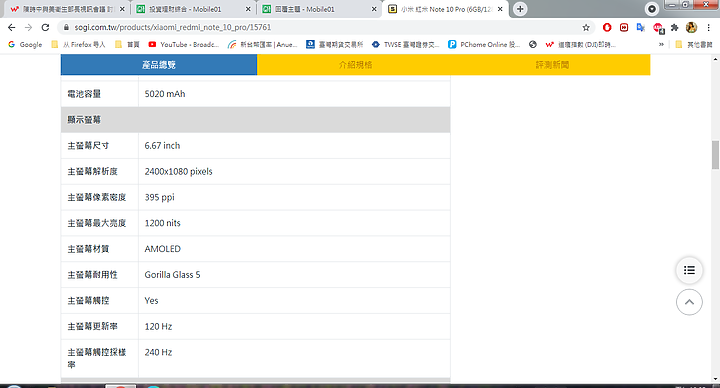
Task: Open the Chrome profile avatar
Action: (691, 28)
